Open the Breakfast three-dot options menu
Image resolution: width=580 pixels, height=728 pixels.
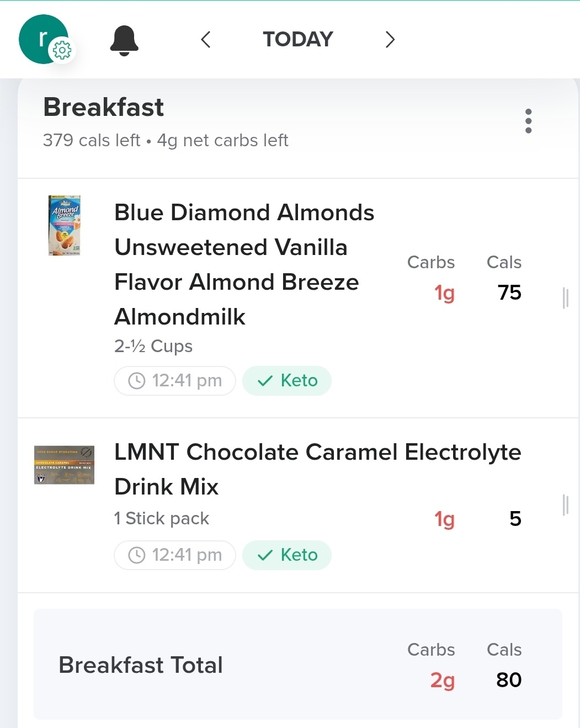point(528,121)
